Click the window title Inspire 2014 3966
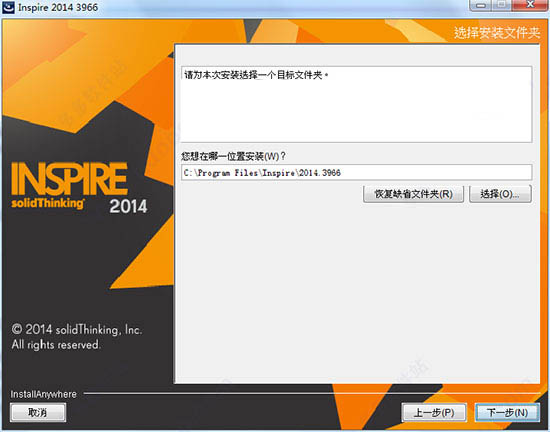This screenshot has height=432, width=550. pyautogui.click(x=58, y=7)
